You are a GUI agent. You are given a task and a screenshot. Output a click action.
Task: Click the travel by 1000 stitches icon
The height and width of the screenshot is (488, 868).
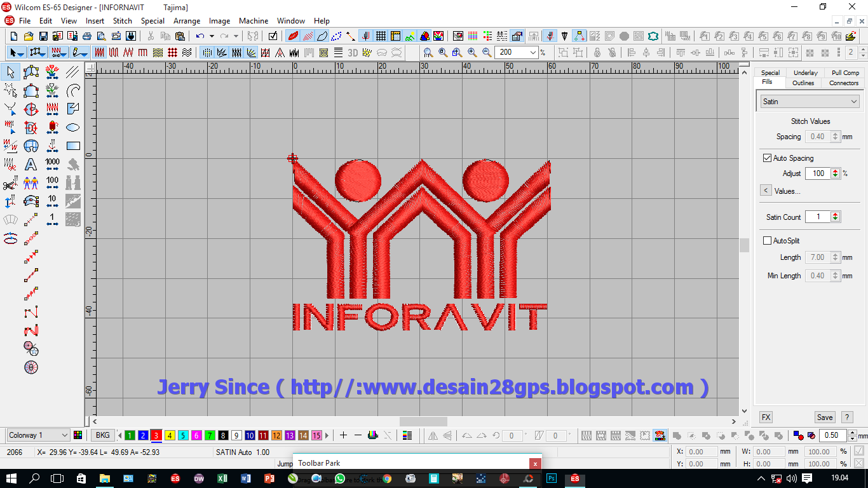52,165
